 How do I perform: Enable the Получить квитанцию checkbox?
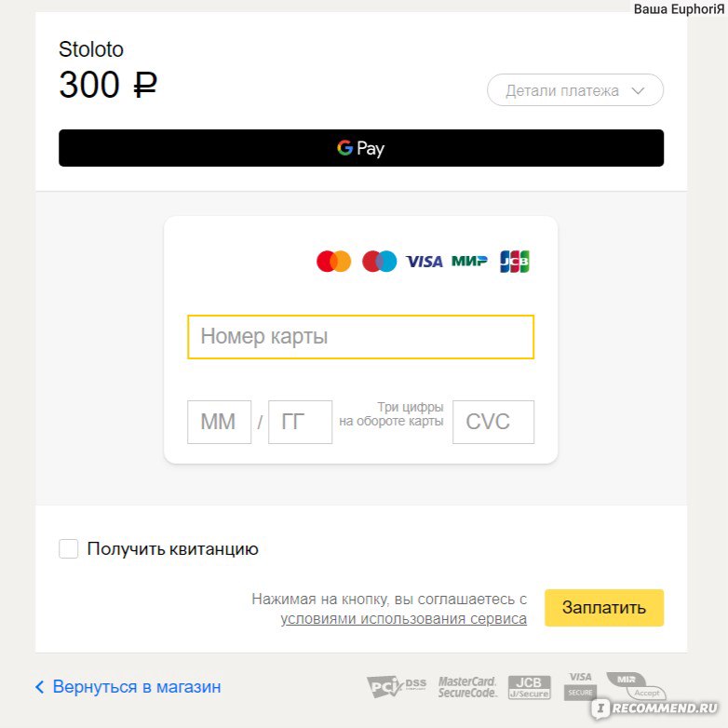(x=68, y=548)
